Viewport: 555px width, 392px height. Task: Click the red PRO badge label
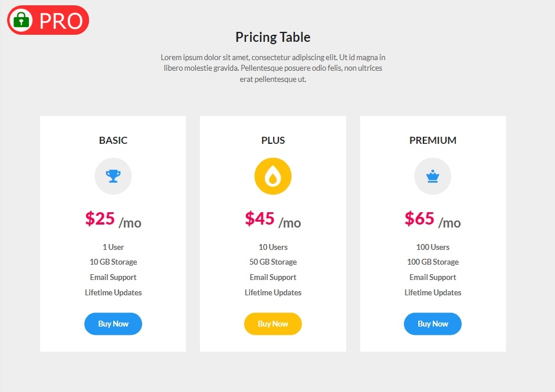(61, 21)
